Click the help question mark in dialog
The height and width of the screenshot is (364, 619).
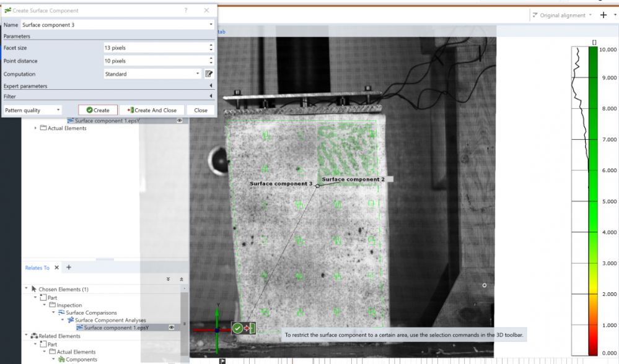tap(186, 11)
